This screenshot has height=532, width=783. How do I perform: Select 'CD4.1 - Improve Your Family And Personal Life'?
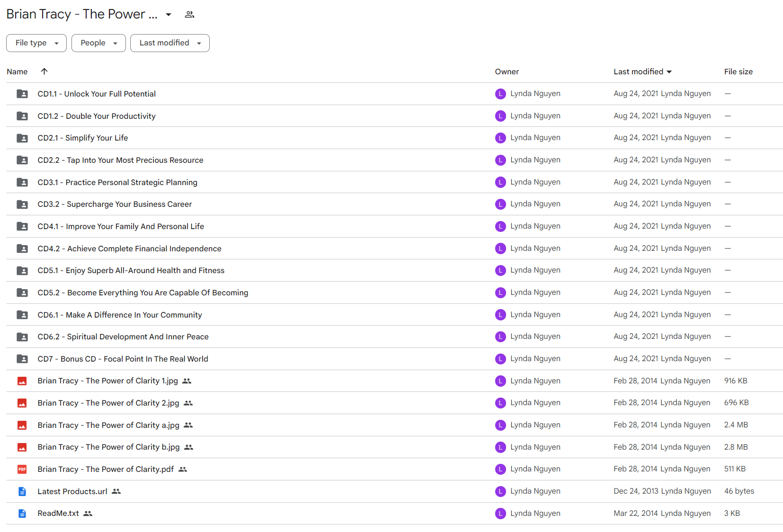(x=121, y=226)
